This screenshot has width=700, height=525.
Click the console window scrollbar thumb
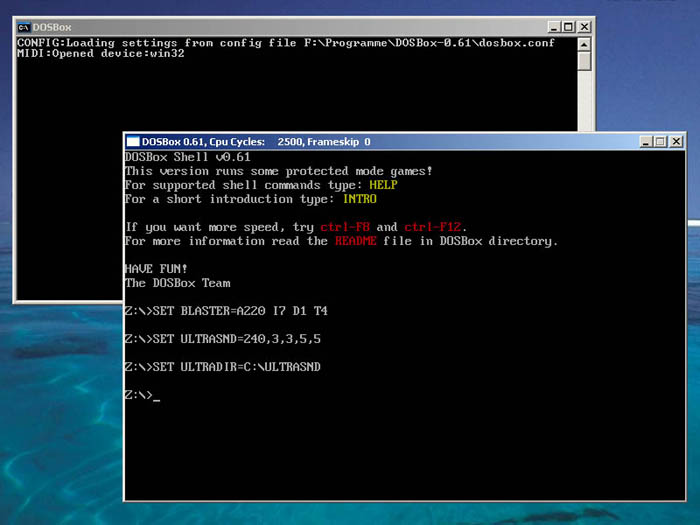coord(584,61)
